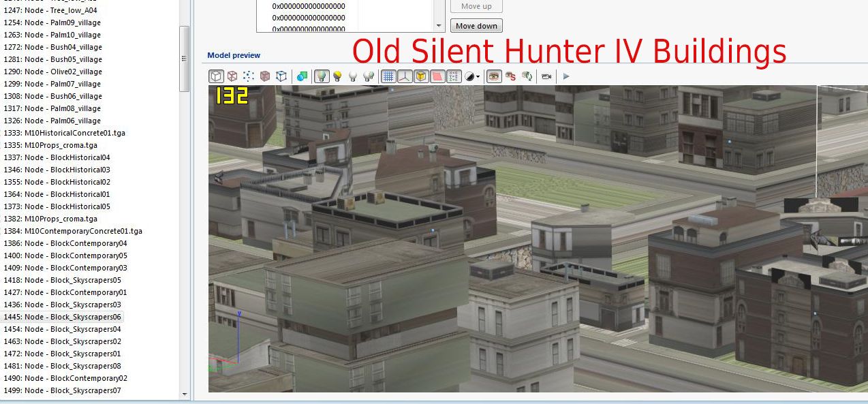Select node 1355 BlockHistorical02
This screenshot has width=868, height=404.
57,182
